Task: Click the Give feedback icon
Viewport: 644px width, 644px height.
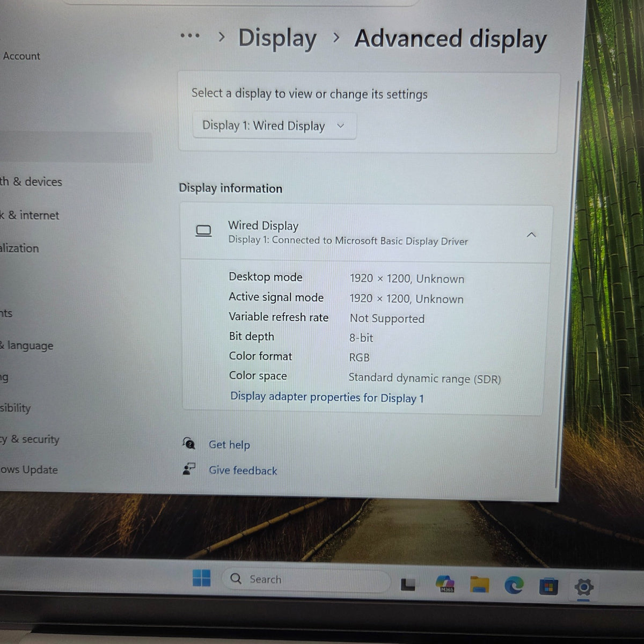Action: [x=189, y=469]
